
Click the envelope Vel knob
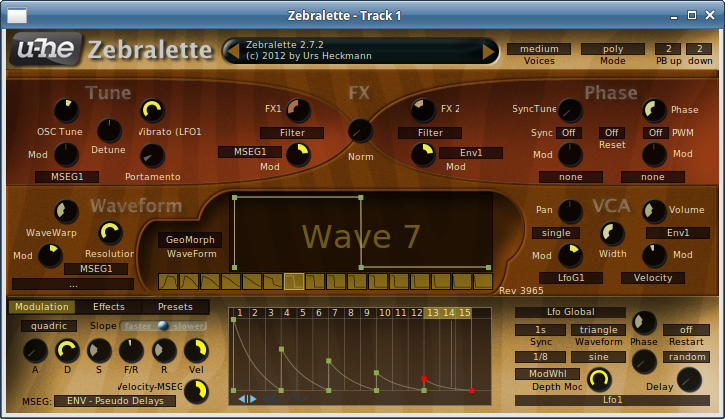click(196, 351)
